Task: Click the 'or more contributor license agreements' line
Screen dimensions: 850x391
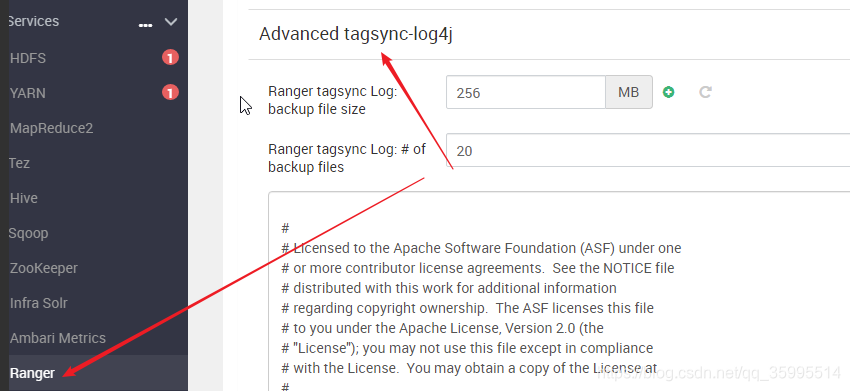Action: tap(478, 268)
